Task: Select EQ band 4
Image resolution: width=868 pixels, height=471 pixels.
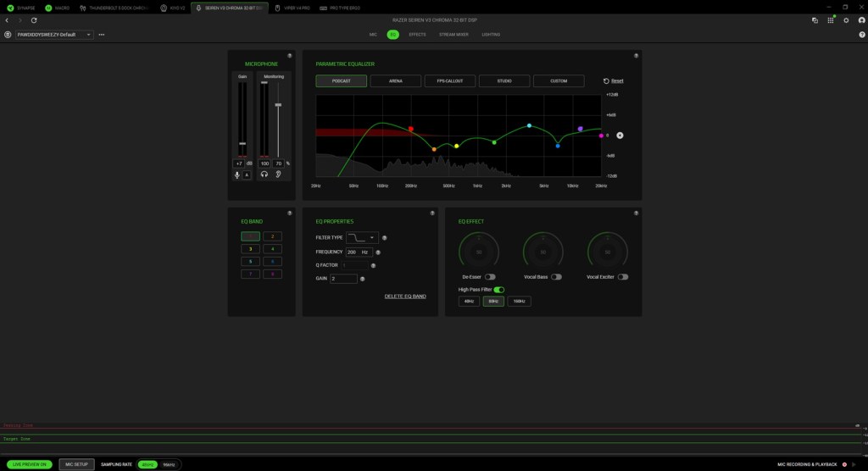Action: [272, 249]
